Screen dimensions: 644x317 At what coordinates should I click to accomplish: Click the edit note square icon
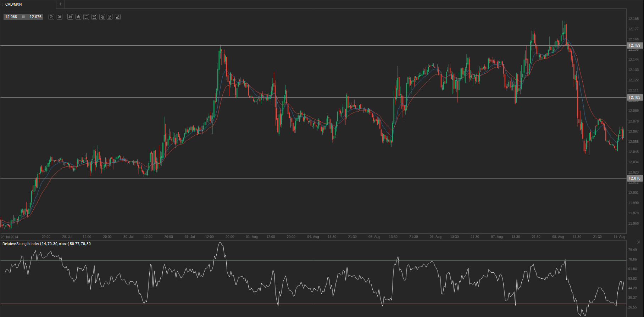pyautogui.click(x=110, y=17)
